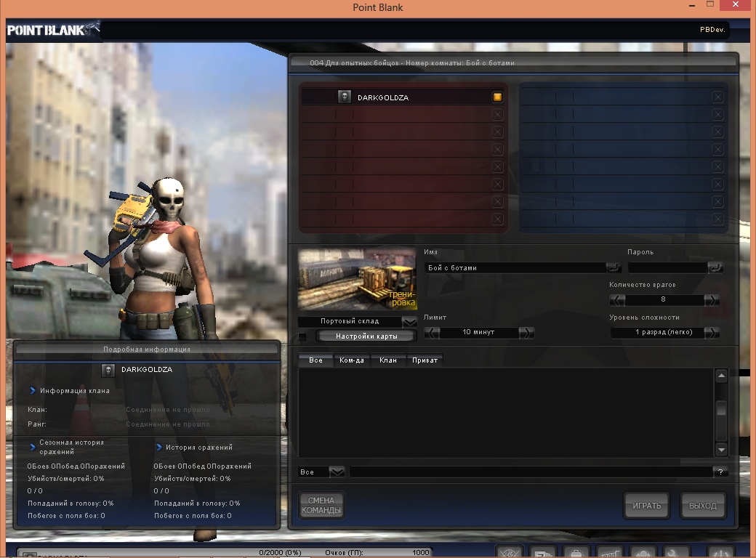This screenshot has height=558, width=756.
Task: Click the Портовый склад map preview thumbnail
Action: (x=357, y=280)
